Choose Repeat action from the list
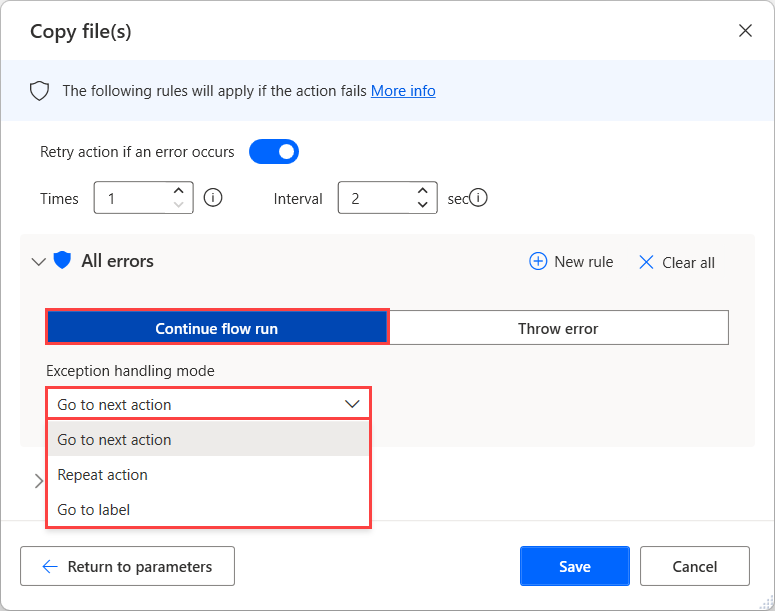Viewport: 775px width, 611px height. click(103, 475)
